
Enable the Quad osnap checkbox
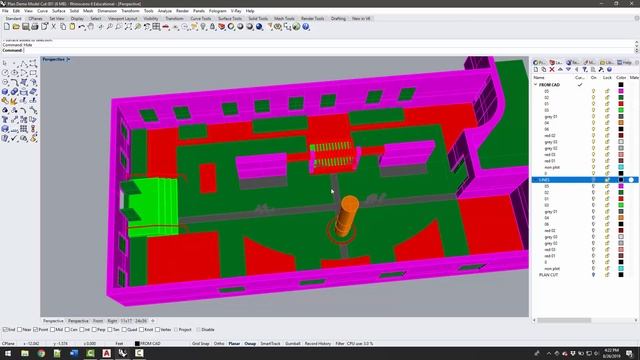124,329
